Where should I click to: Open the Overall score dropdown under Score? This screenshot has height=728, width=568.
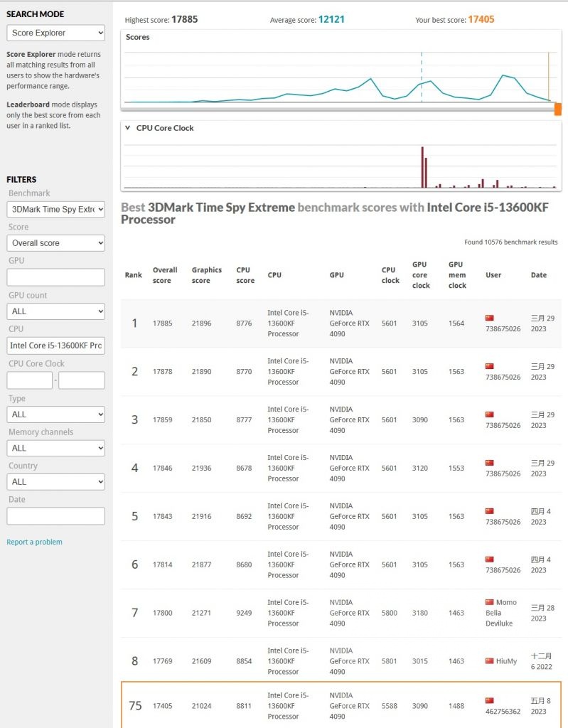(x=55, y=243)
